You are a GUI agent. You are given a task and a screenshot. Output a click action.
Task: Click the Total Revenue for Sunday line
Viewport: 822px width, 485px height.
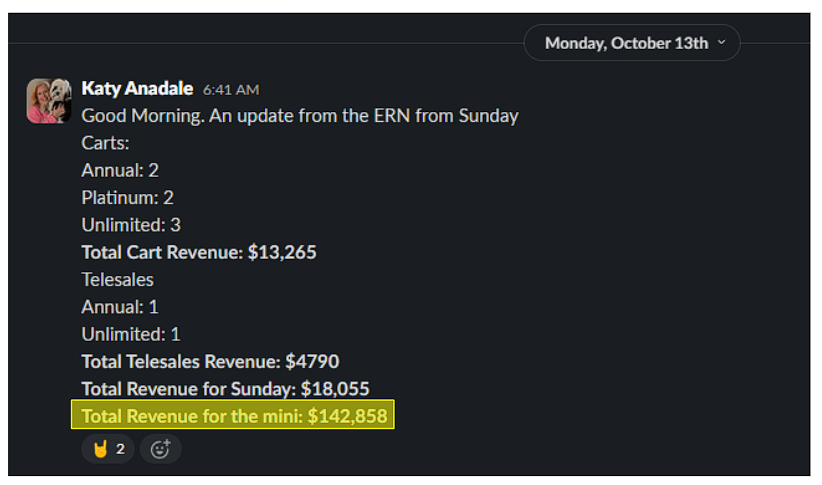pyautogui.click(x=226, y=388)
